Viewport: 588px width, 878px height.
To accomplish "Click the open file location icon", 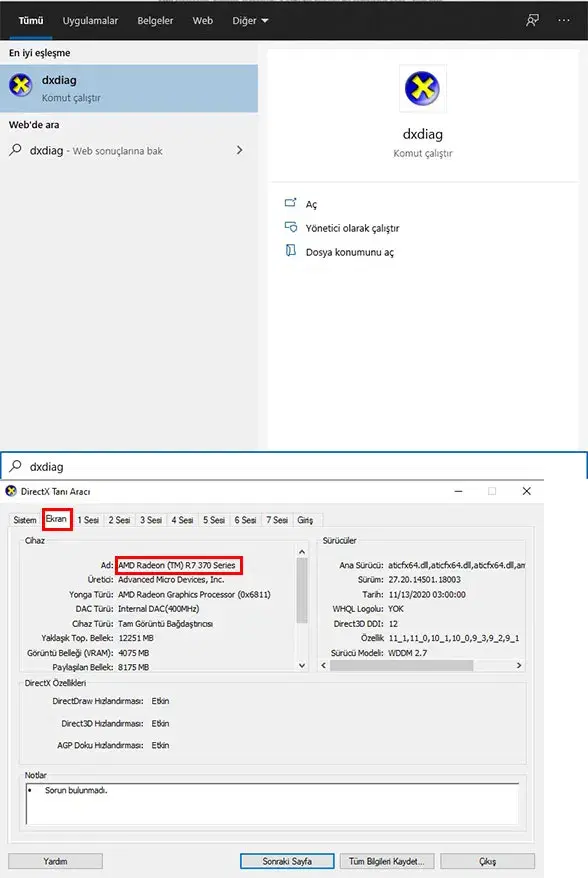I will click(291, 250).
